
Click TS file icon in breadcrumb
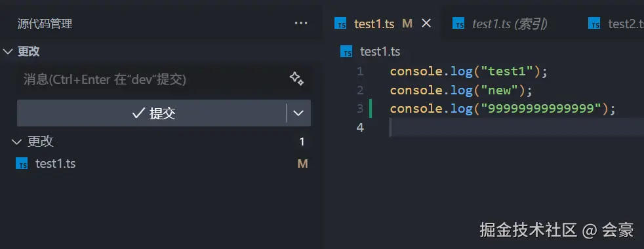[x=347, y=52]
